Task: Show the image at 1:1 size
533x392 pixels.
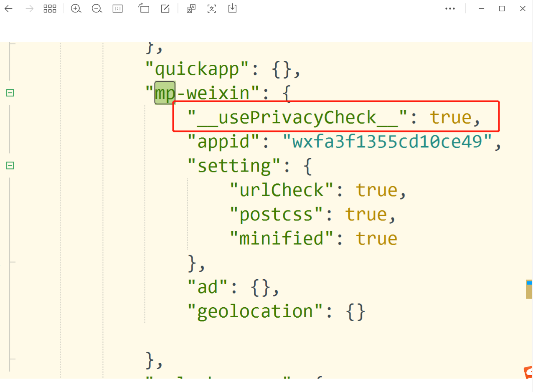Action: pyautogui.click(x=118, y=9)
